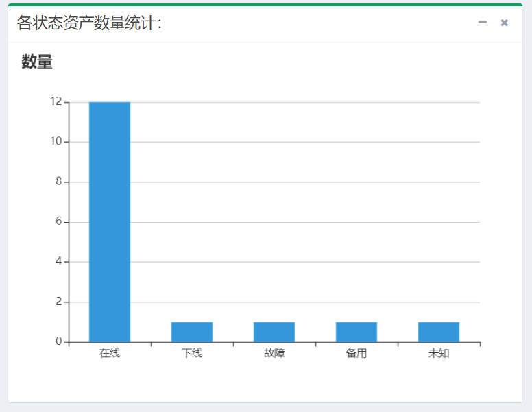This screenshot has width=532, height=412.
Task: Collapse the asset statistics panel with the minus icon
Action: tap(483, 23)
